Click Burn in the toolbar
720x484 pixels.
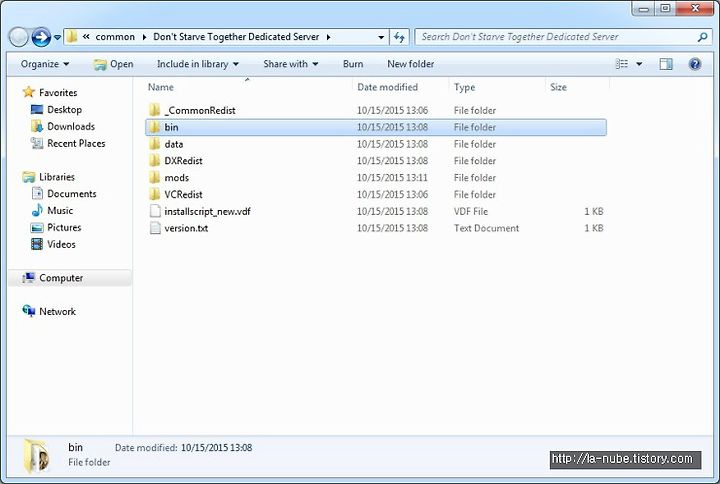coord(353,64)
